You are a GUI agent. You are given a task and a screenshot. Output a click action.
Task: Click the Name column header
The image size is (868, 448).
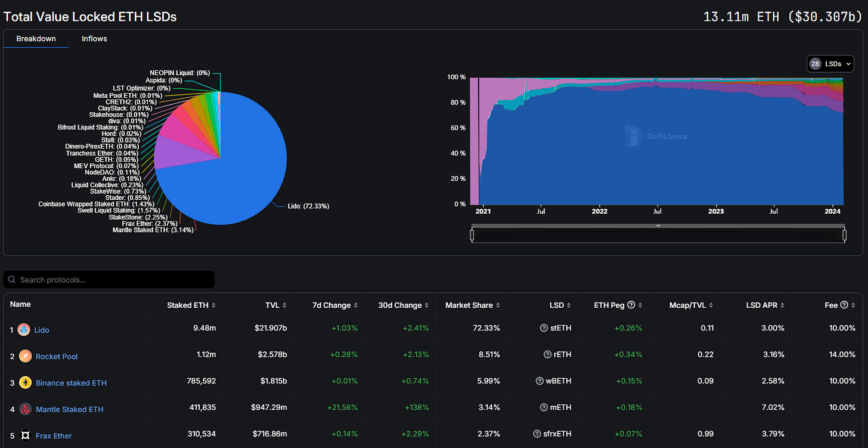20,304
